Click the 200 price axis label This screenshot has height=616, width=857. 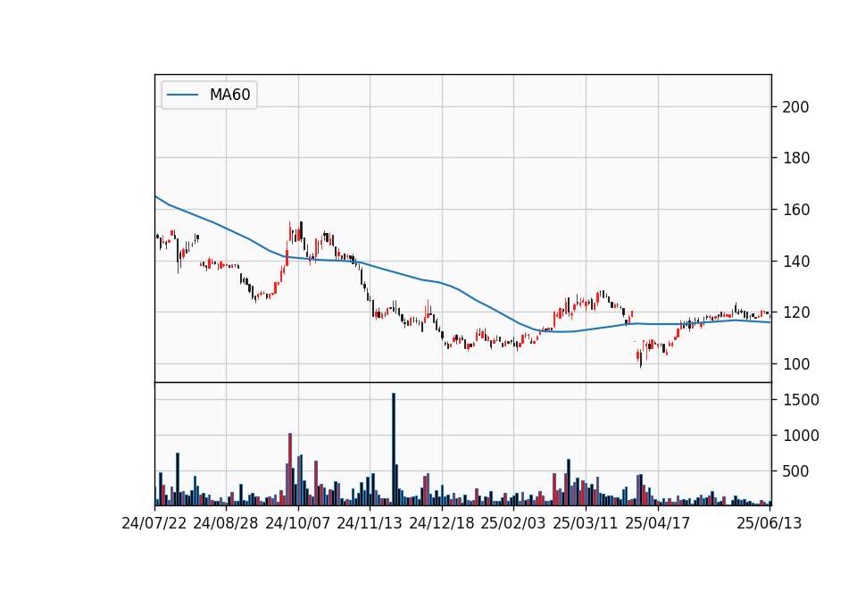tap(795, 107)
